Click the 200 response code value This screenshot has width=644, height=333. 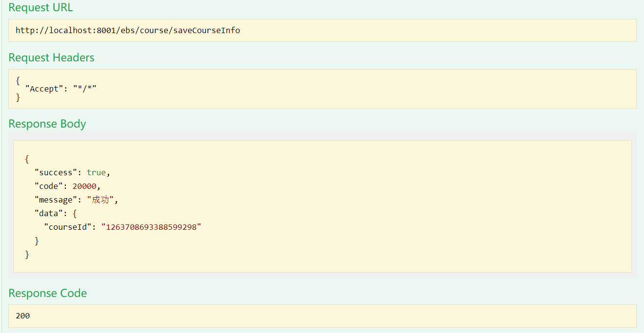[x=22, y=316]
